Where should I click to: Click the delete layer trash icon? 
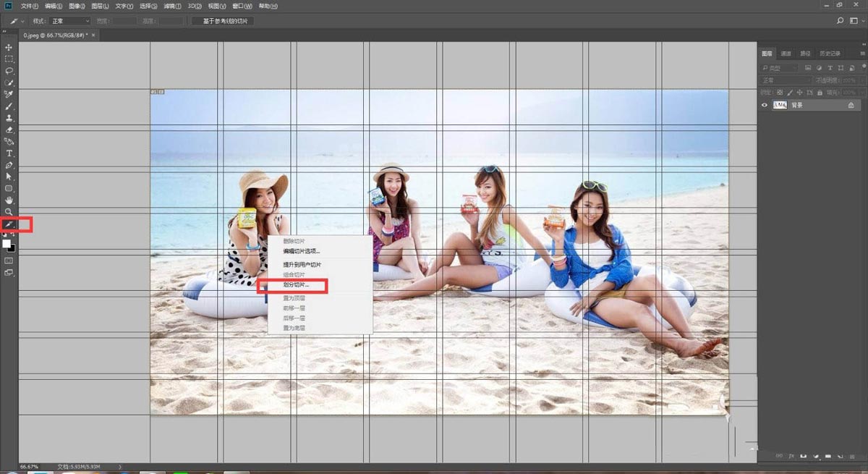pos(852,456)
